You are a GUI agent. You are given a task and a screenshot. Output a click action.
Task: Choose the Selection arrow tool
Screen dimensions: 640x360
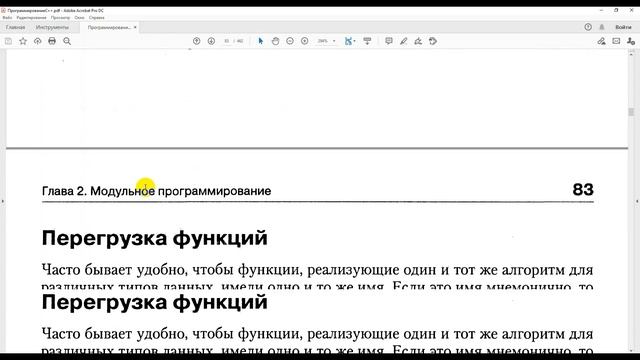click(261, 41)
